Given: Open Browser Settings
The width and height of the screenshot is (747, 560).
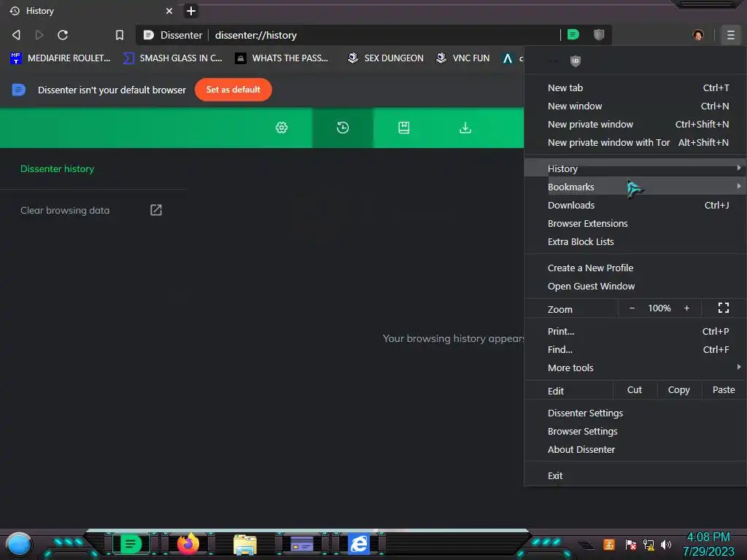Looking at the screenshot, I should tap(635, 431).
